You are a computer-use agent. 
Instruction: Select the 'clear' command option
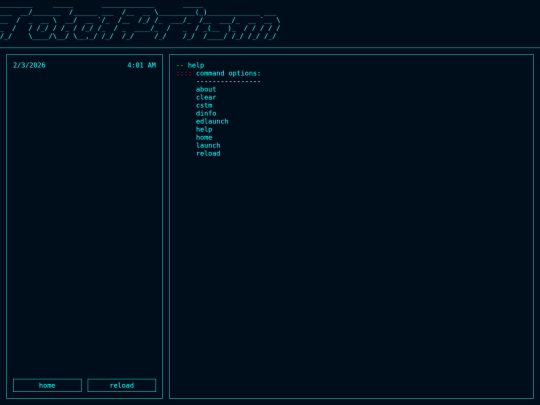[x=206, y=97]
